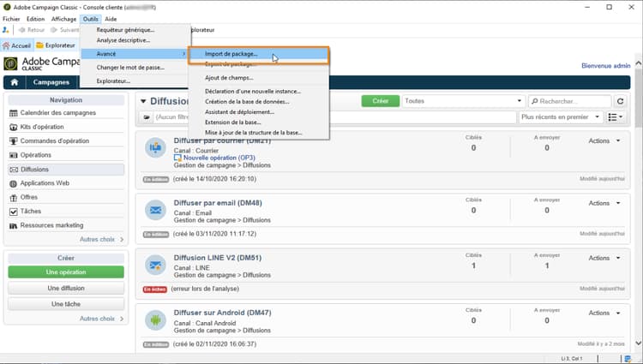The width and height of the screenshot is (643, 364).
Task: Open Offres in navigation
Action: pyautogui.click(x=29, y=197)
